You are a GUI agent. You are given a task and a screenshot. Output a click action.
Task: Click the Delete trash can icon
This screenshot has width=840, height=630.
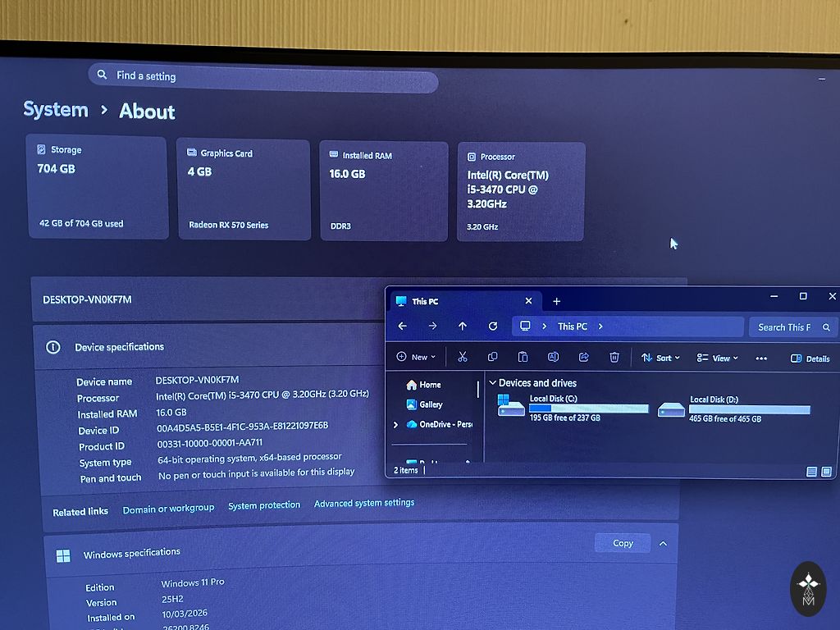(x=614, y=358)
